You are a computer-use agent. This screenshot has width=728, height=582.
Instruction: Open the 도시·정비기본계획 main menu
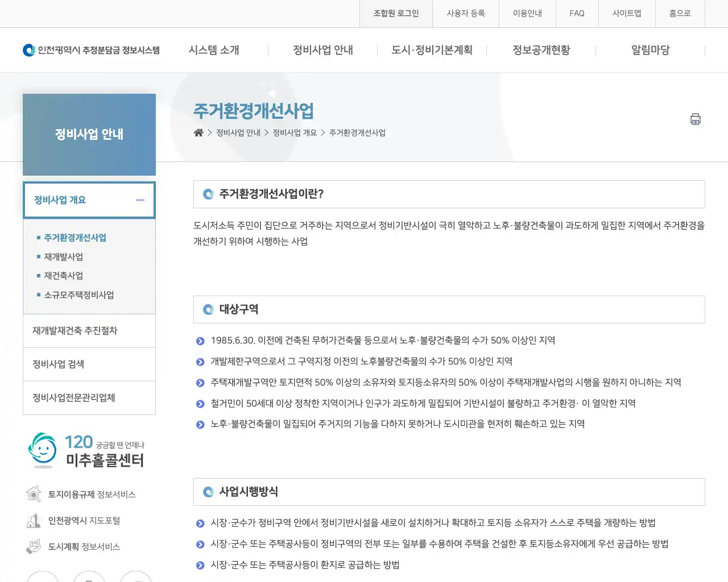coord(432,50)
